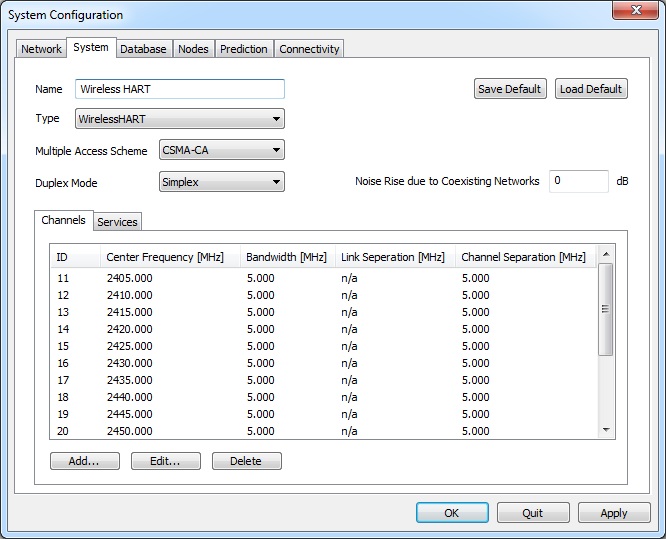Open the Database tab
The image size is (666, 539).
coord(143,49)
